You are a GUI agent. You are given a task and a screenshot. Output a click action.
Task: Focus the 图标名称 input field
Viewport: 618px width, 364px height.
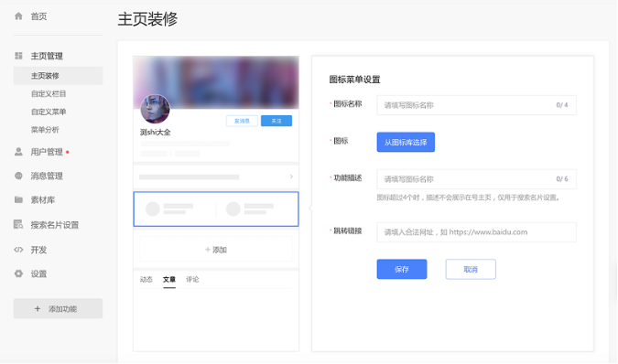[476, 105]
